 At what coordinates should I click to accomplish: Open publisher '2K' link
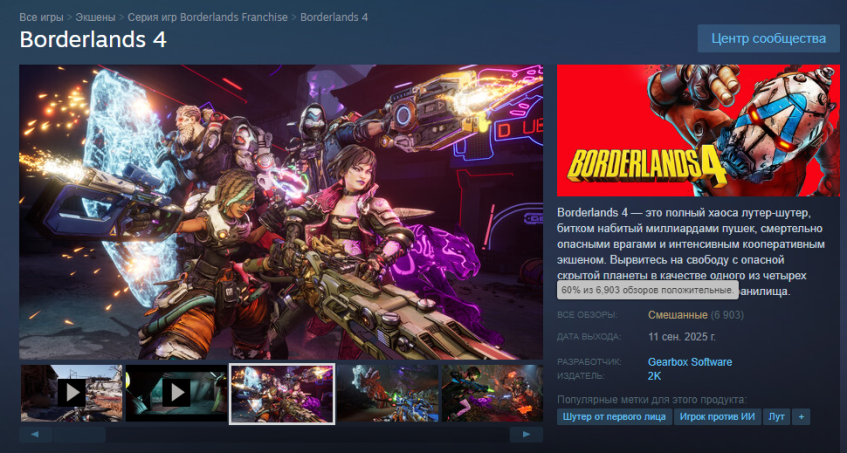[654, 376]
